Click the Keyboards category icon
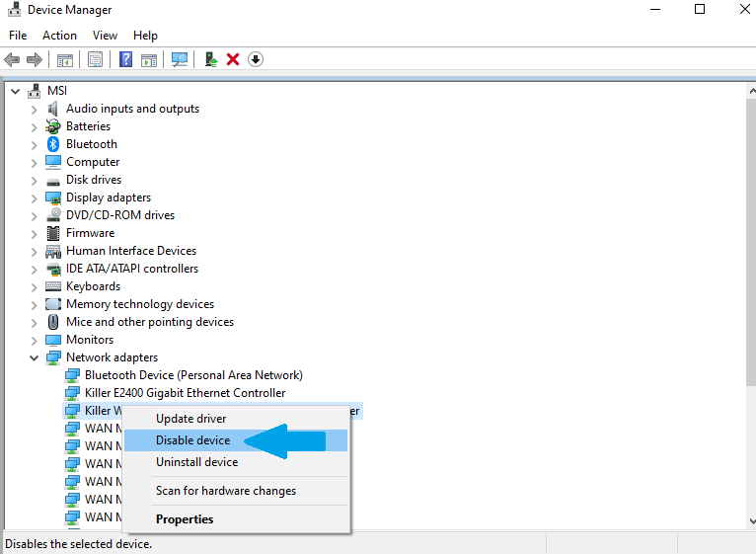 [53, 286]
